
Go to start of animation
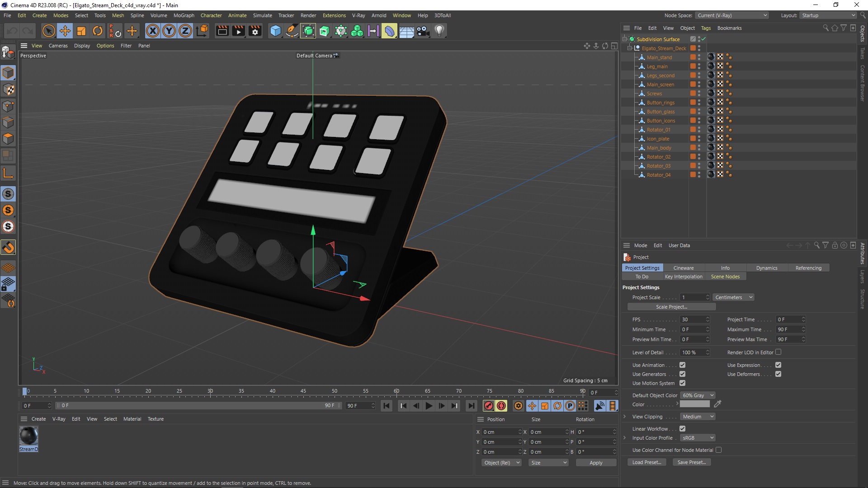click(387, 406)
